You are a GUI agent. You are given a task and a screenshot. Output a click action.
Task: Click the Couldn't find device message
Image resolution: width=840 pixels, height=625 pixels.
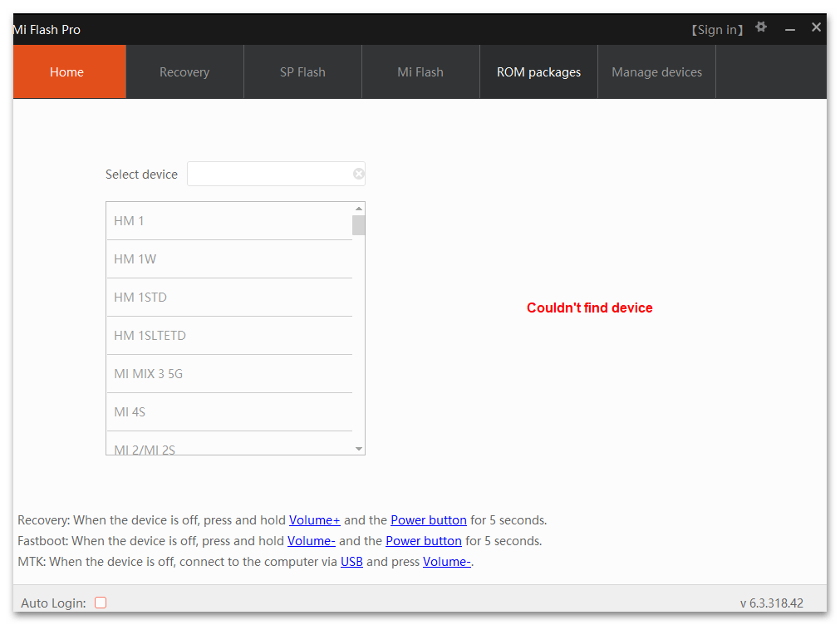pos(589,308)
